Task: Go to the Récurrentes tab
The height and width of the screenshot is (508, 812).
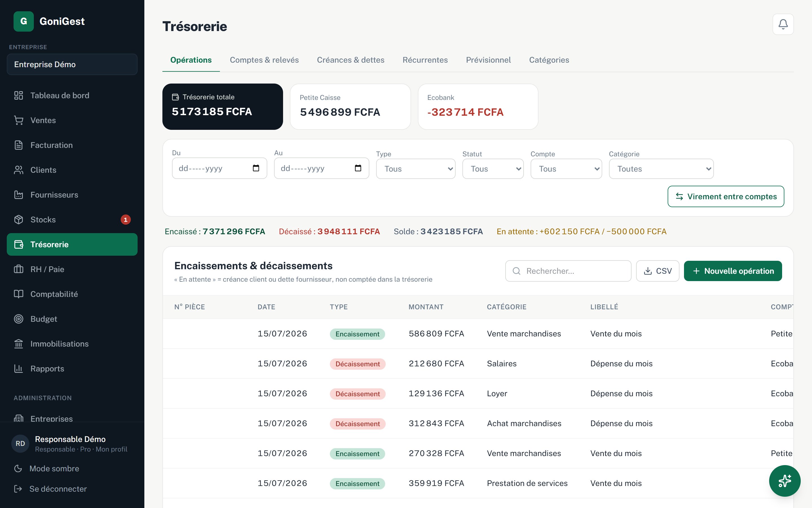Action: [x=425, y=60]
